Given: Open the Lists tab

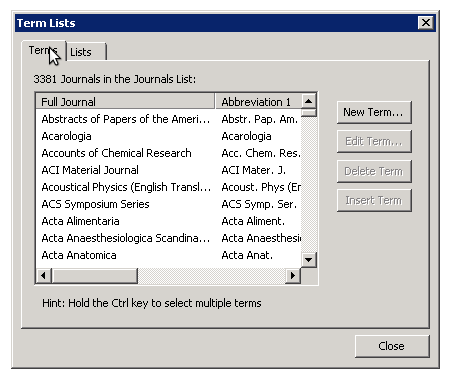Looking at the screenshot, I should coord(87,52).
